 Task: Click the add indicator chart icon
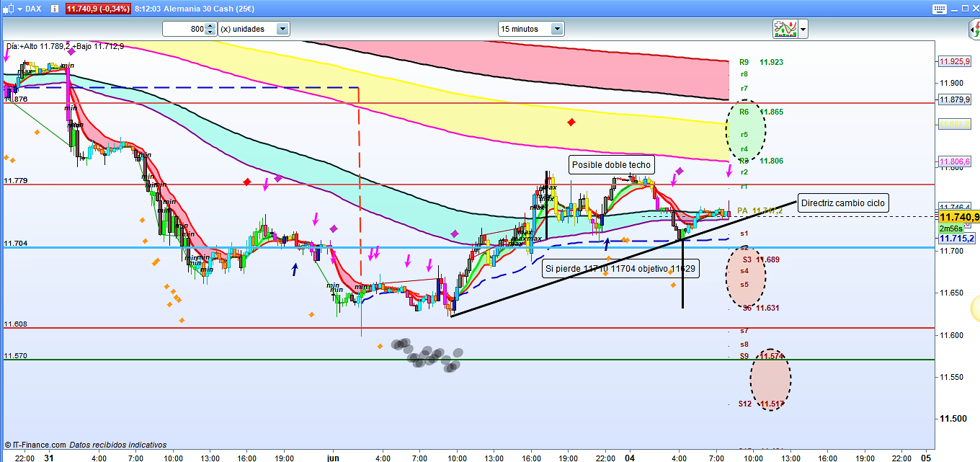[x=785, y=29]
